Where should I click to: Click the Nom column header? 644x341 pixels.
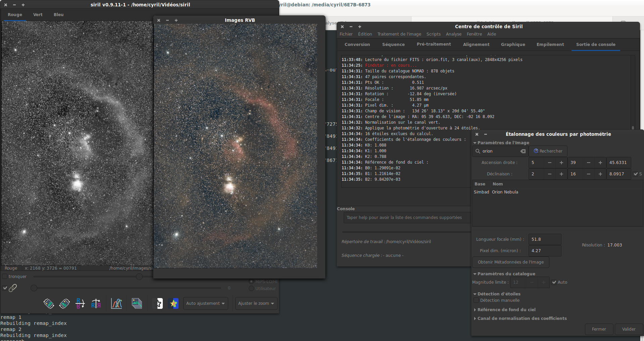click(498, 184)
